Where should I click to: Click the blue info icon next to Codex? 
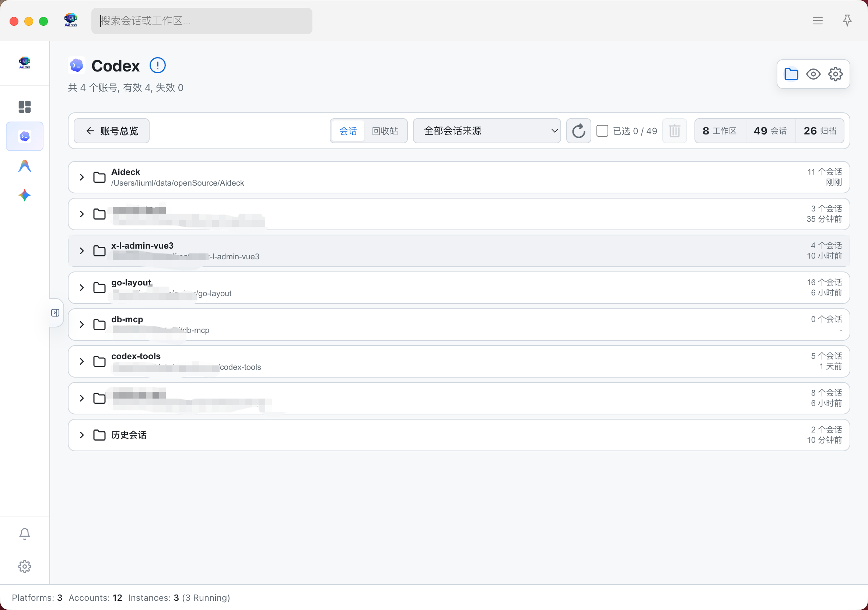coord(158,66)
